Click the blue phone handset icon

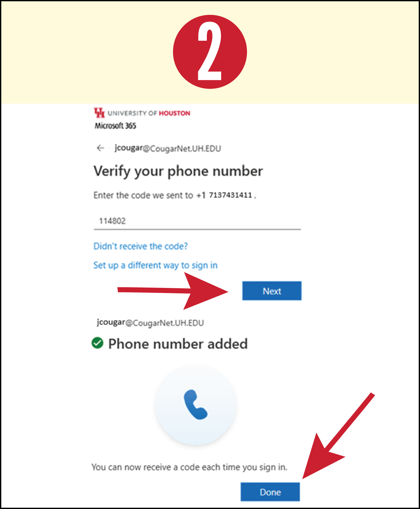point(196,405)
